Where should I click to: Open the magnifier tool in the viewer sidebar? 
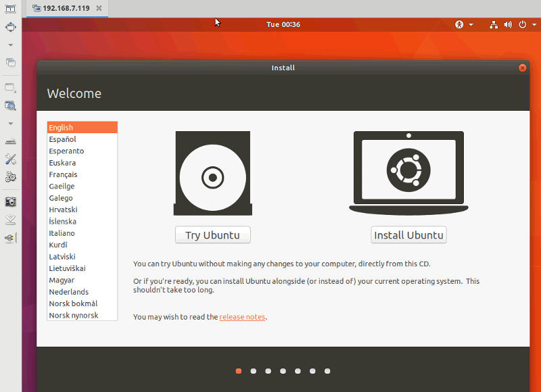click(9, 105)
